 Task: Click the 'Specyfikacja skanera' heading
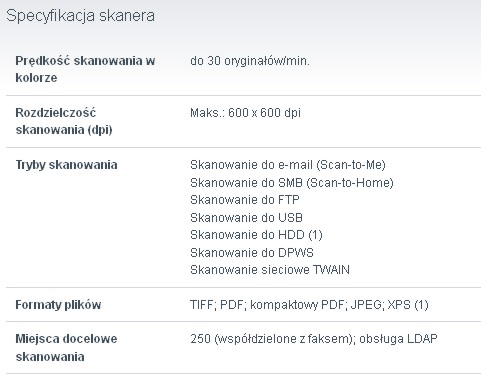80,16
